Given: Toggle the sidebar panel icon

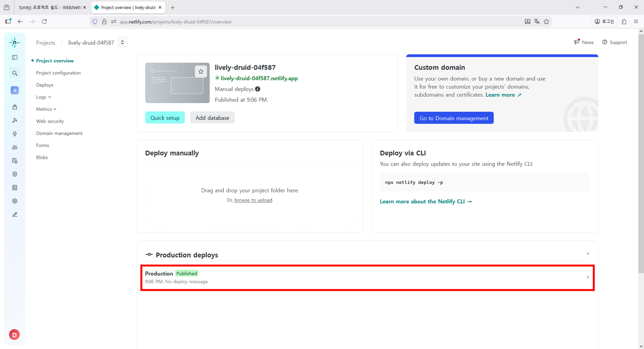Looking at the screenshot, I should (x=15, y=57).
